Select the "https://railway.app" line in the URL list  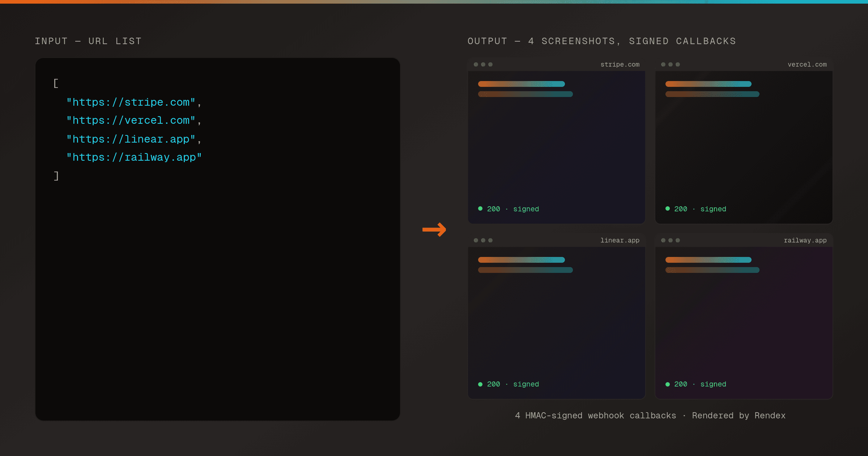(134, 157)
